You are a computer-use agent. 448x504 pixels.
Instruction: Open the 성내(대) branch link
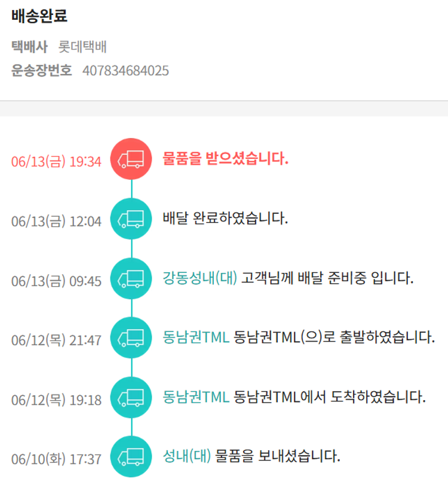click(187, 457)
